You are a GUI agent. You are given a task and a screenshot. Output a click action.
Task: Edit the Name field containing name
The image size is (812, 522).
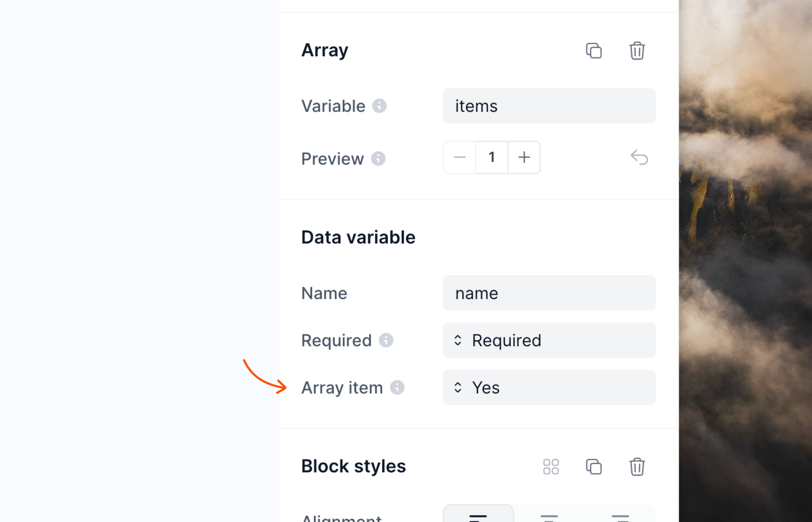[x=549, y=293]
